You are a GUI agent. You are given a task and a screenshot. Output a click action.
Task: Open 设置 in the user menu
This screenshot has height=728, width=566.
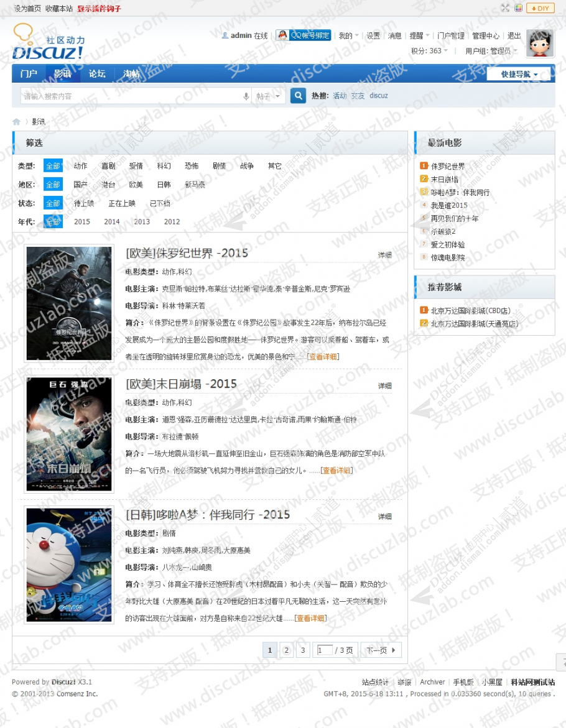(x=373, y=36)
